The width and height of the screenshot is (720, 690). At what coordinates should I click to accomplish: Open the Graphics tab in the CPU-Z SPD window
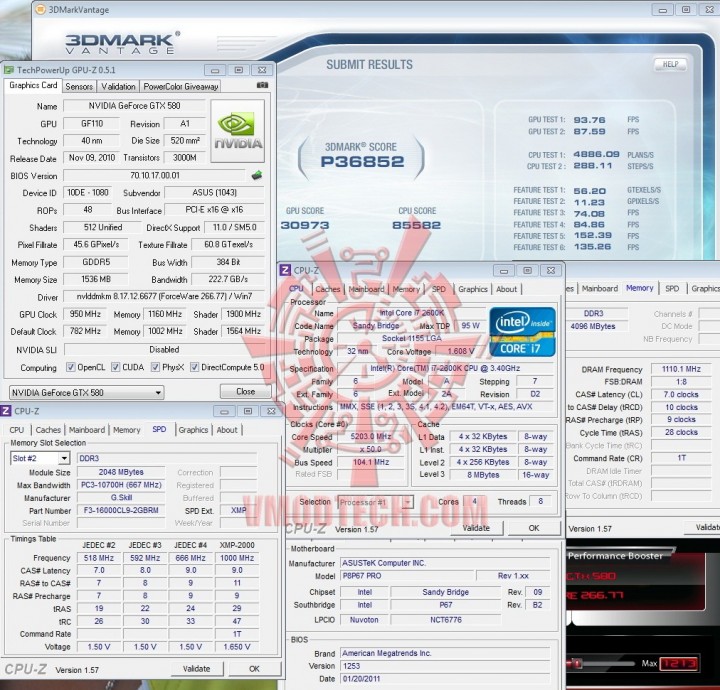pyautogui.click(x=193, y=430)
